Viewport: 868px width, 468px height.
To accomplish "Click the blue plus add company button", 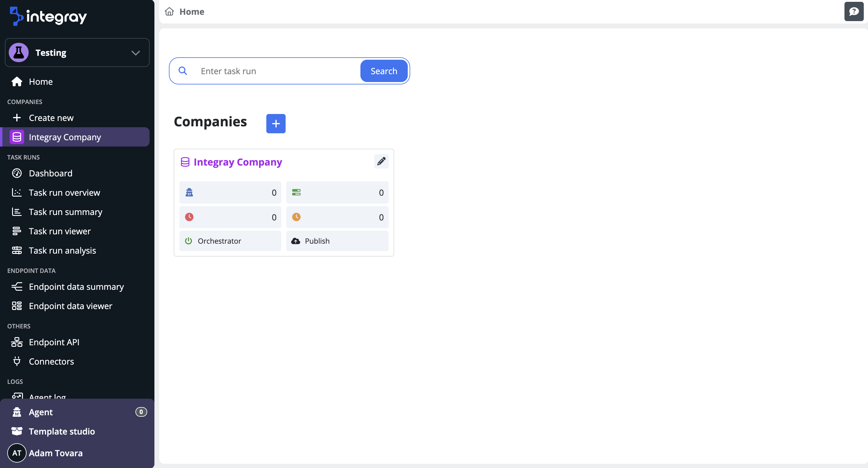I will 276,123.
